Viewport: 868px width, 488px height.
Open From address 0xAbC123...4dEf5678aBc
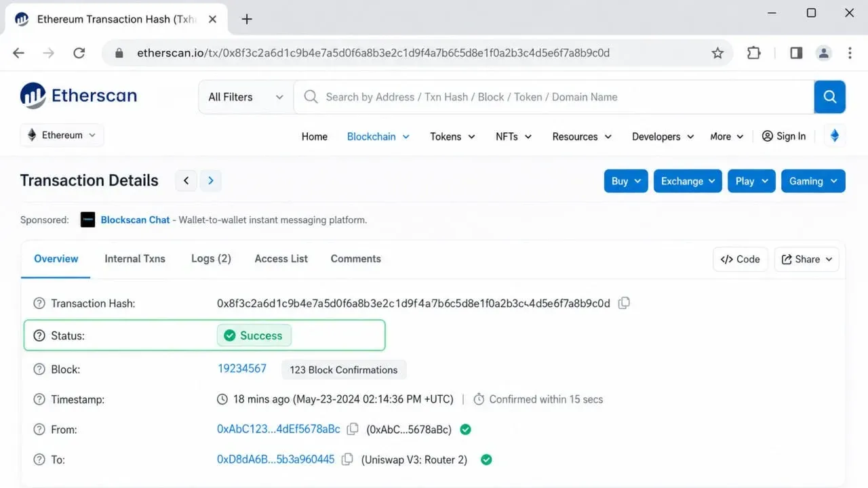coord(278,429)
